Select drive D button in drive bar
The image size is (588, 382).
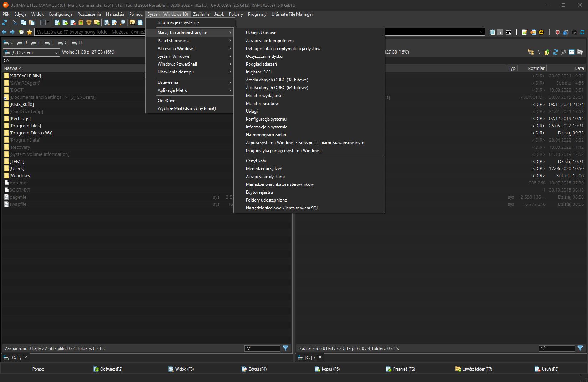22,42
